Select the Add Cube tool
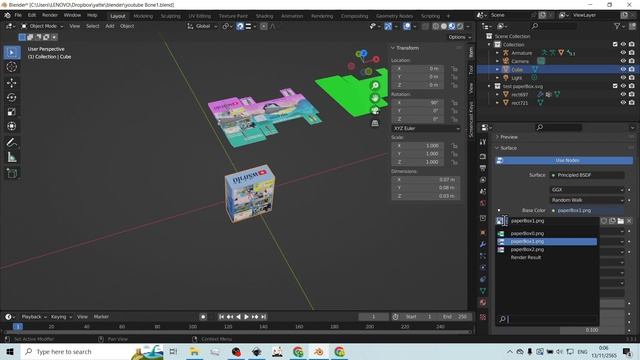This screenshot has width=640, height=360. coord(12,173)
